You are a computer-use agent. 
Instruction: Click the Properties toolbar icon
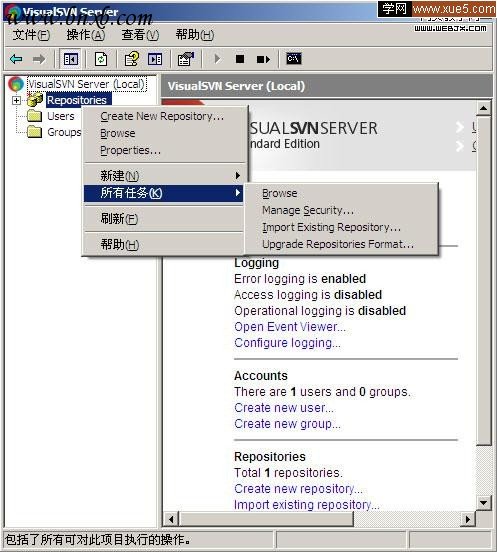tap(186, 59)
